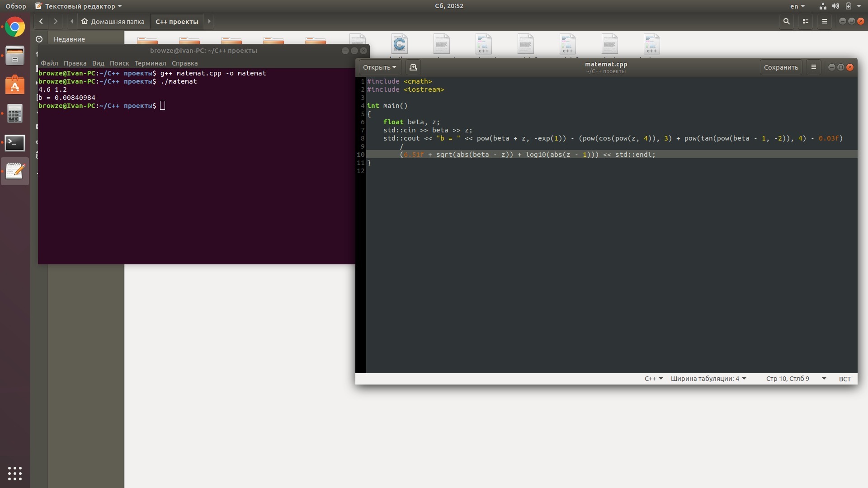Go back in the file manager

[41, 21]
